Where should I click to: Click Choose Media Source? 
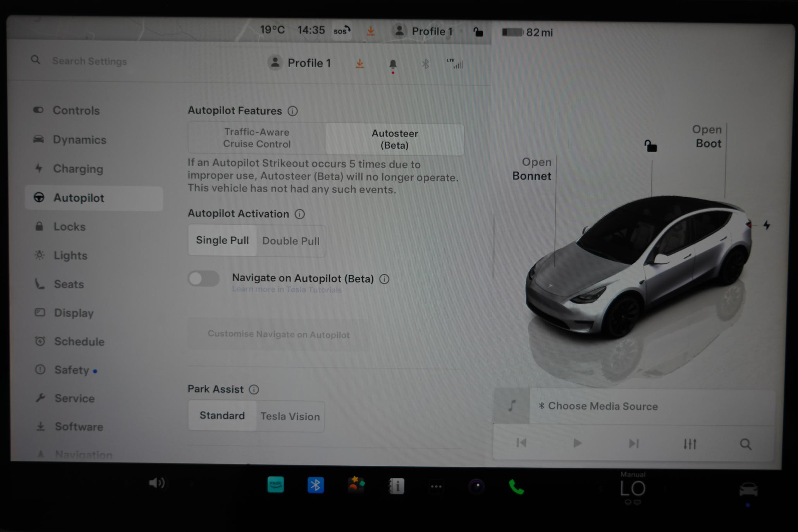coord(598,406)
